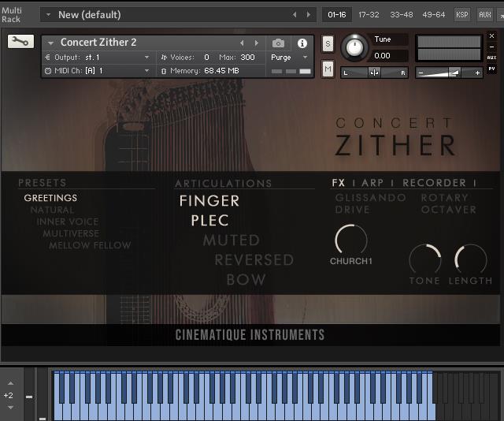Toggle the GLISSANDO effect
504x421 pixels.
[x=370, y=198]
